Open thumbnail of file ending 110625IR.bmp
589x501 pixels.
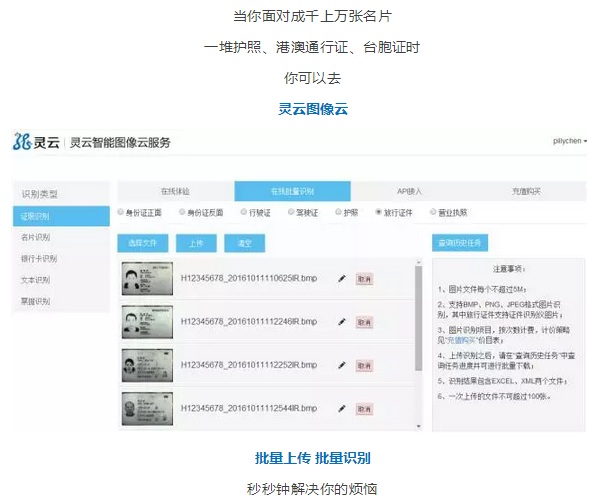[147, 279]
